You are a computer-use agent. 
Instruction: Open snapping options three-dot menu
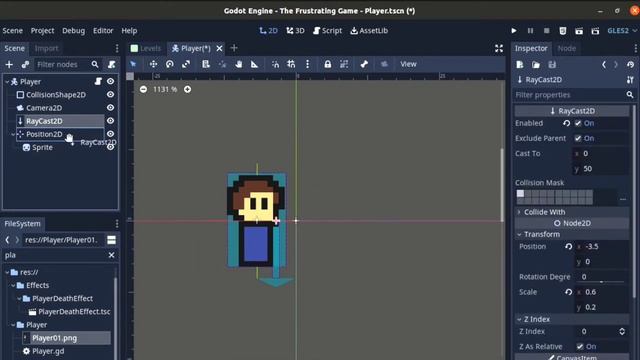coord(307,64)
